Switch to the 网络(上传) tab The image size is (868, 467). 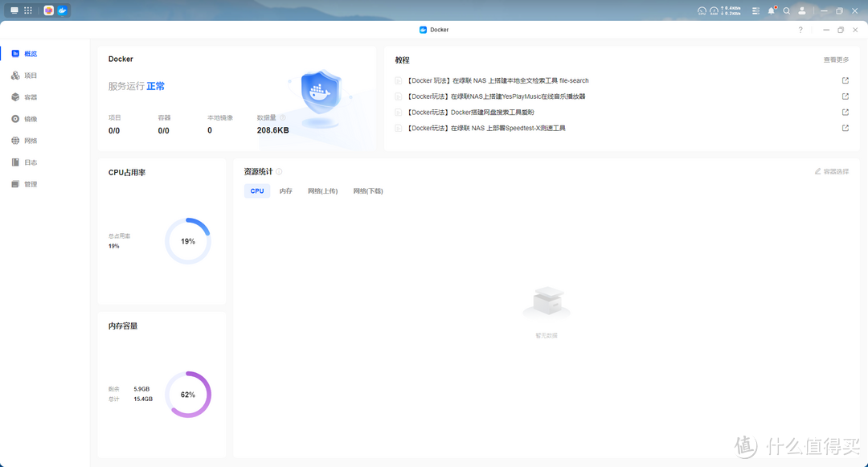click(322, 190)
